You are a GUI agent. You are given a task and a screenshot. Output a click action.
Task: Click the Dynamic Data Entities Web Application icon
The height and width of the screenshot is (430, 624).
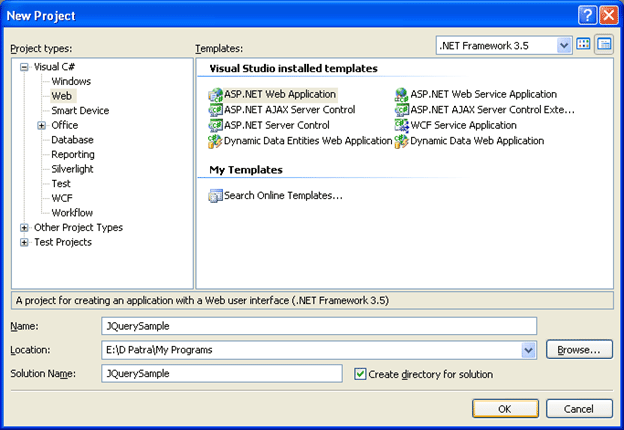click(x=215, y=141)
